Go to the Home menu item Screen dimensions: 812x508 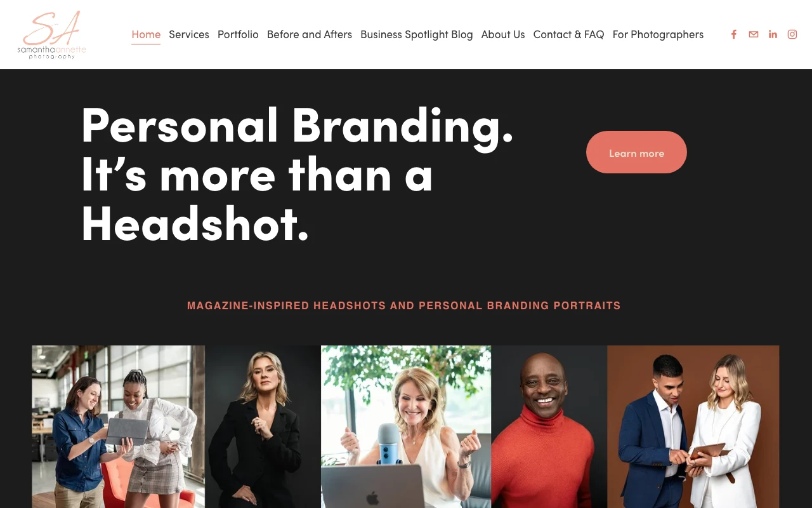[x=146, y=34]
